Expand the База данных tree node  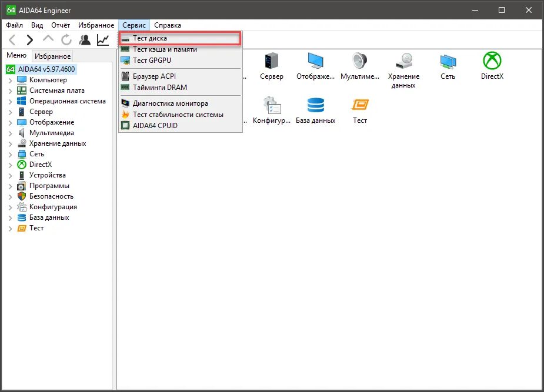point(10,218)
